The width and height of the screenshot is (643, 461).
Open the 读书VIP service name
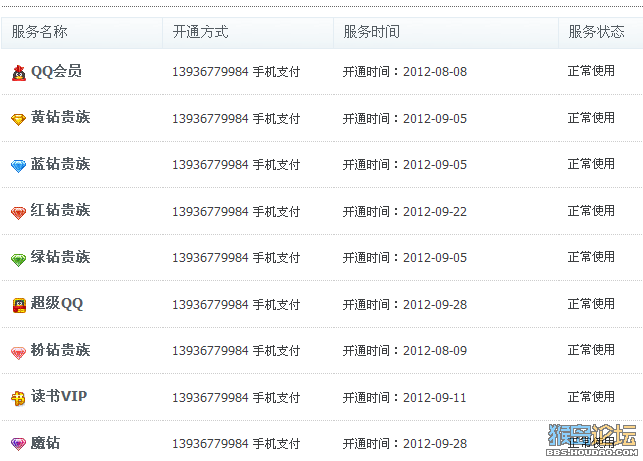click(x=59, y=396)
